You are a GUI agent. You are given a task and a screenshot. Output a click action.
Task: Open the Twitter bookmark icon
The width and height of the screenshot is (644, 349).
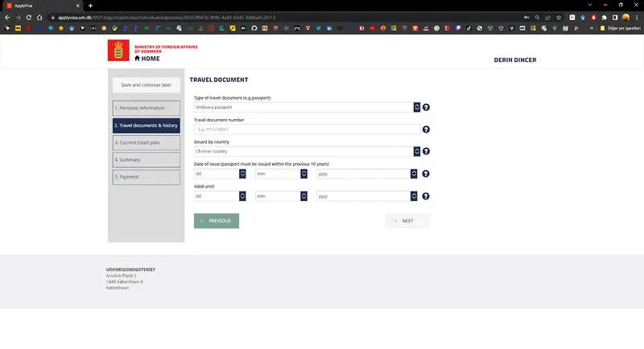pyautogui.click(x=318, y=28)
